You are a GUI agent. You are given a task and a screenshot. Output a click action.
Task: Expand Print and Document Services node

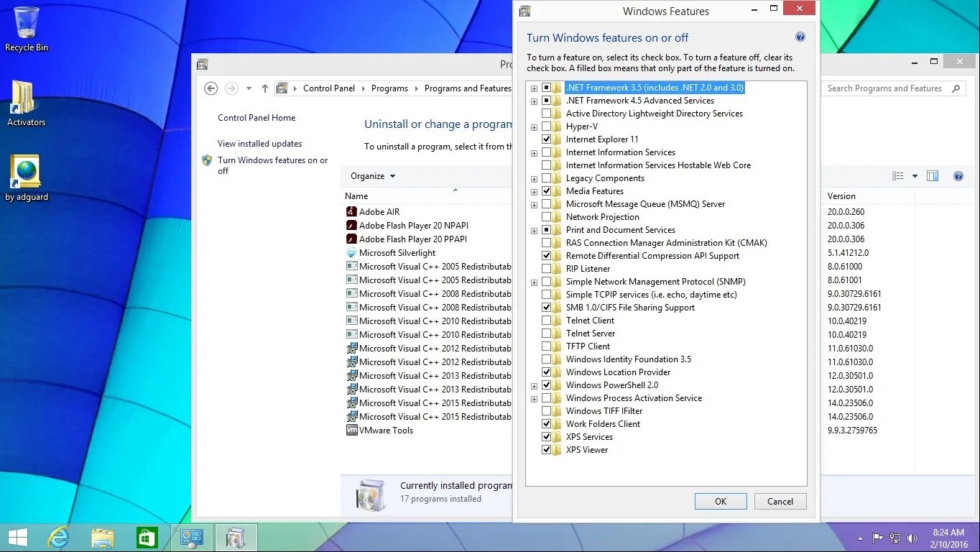534,231
